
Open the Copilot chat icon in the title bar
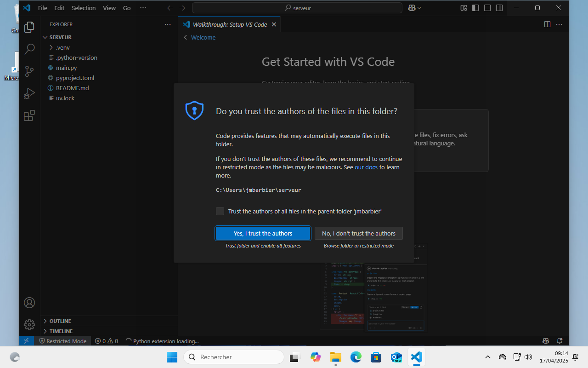pyautogui.click(x=411, y=8)
